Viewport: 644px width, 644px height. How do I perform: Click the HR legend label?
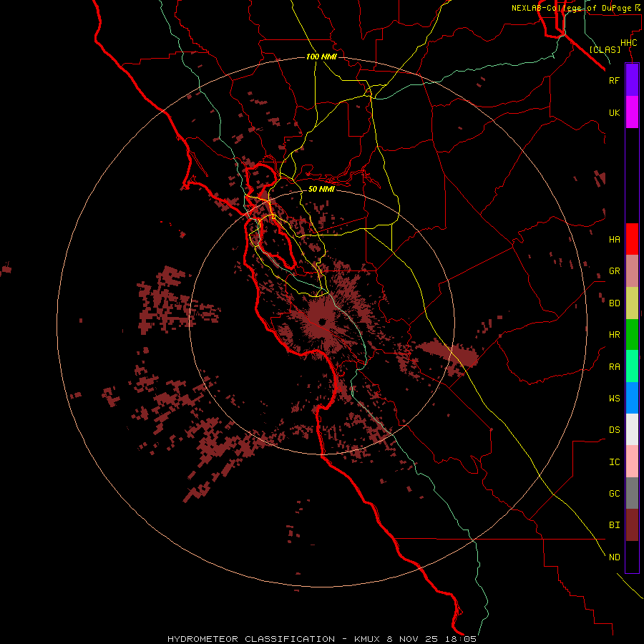(x=614, y=335)
